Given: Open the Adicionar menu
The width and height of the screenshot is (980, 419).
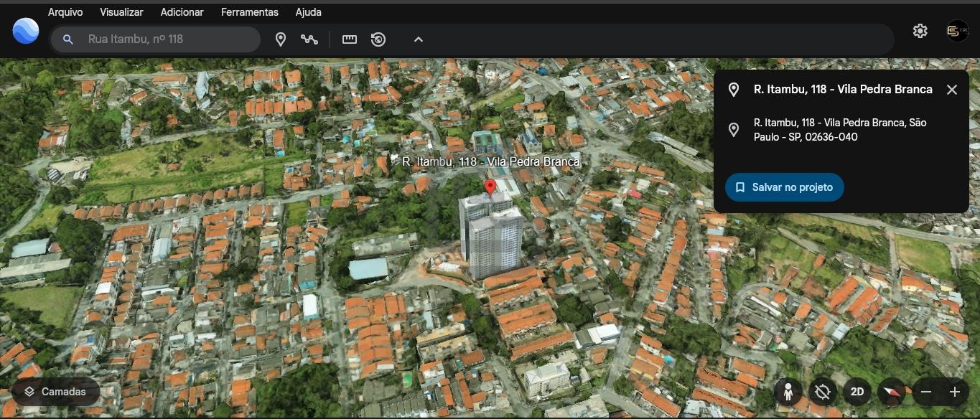Looking at the screenshot, I should coord(182,12).
